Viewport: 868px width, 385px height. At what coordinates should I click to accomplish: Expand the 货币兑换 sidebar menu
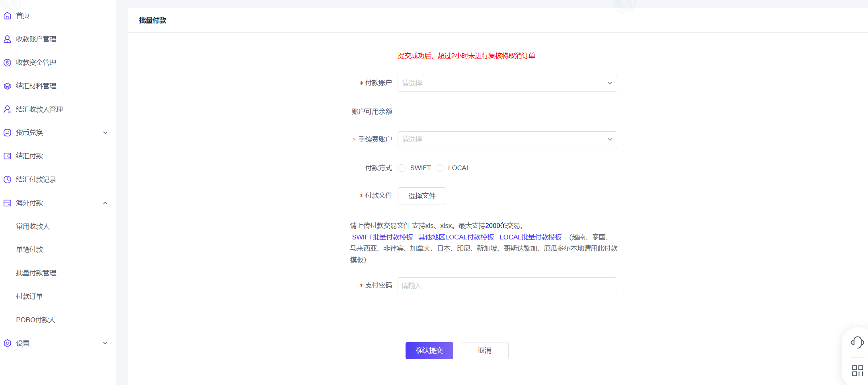pos(105,133)
